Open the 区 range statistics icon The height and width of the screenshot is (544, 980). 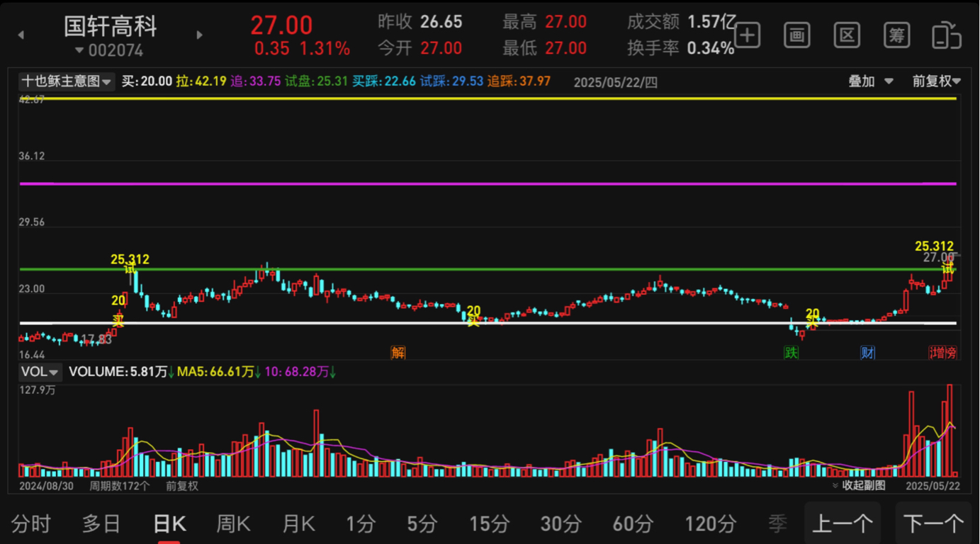click(x=847, y=35)
